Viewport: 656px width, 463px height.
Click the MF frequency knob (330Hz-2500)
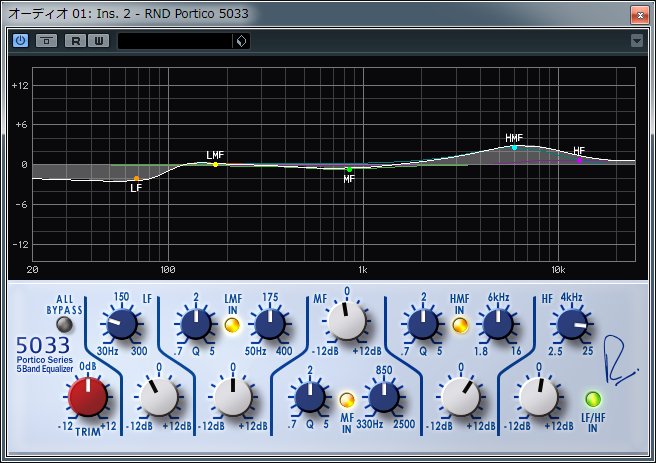pos(384,397)
